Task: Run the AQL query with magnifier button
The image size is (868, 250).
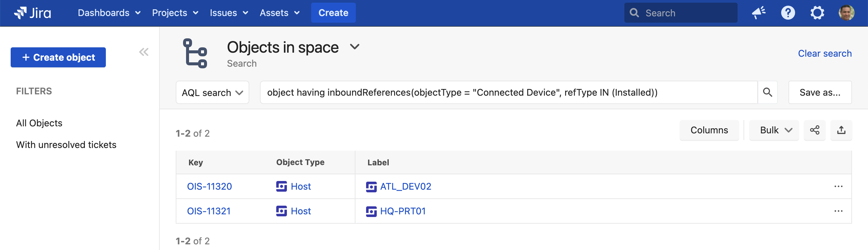Action: pos(767,92)
